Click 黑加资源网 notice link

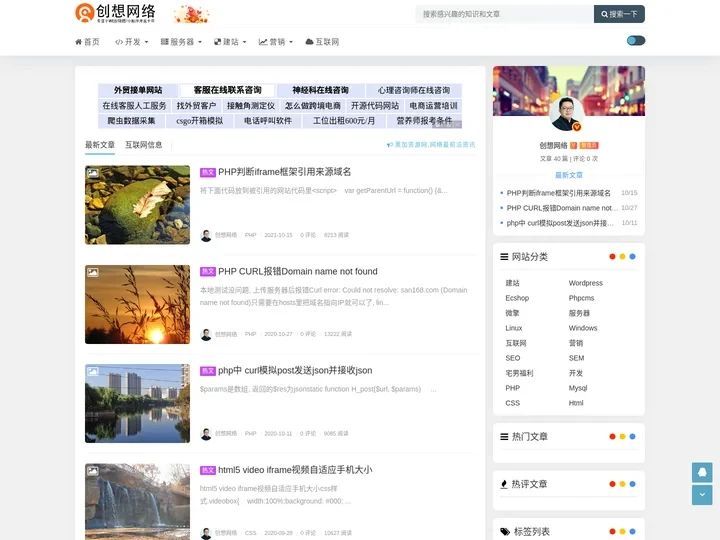coord(434,145)
